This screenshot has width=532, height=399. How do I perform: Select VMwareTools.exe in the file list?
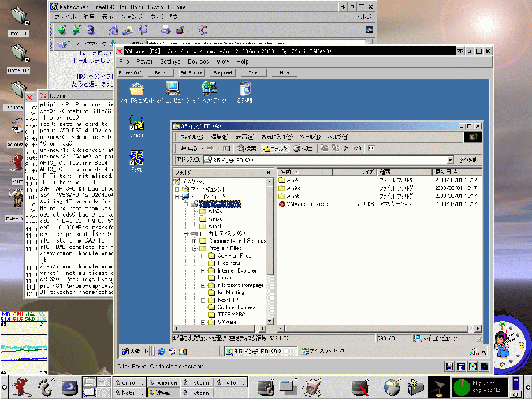point(303,204)
